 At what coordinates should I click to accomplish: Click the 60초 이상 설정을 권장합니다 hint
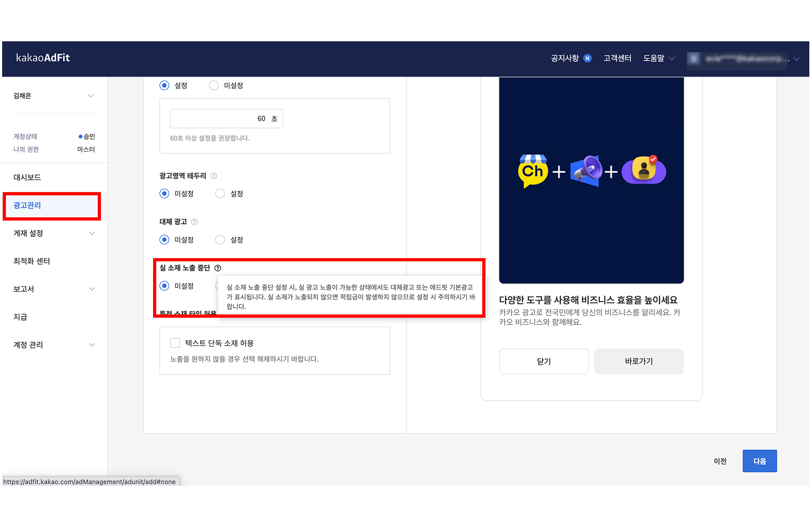click(x=210, y=138)
